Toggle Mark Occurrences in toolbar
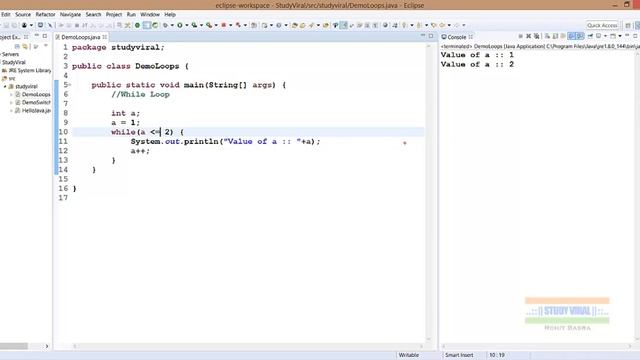 (x=344, y=25)
